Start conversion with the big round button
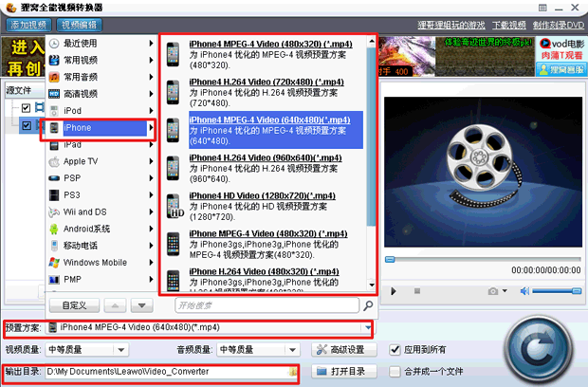 [539, 351]
